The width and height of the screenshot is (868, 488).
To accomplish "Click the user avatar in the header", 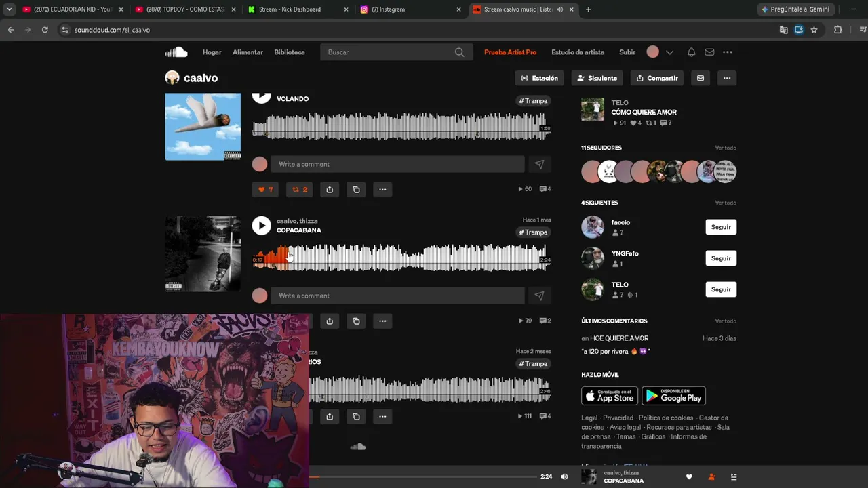I will point(652,52).
